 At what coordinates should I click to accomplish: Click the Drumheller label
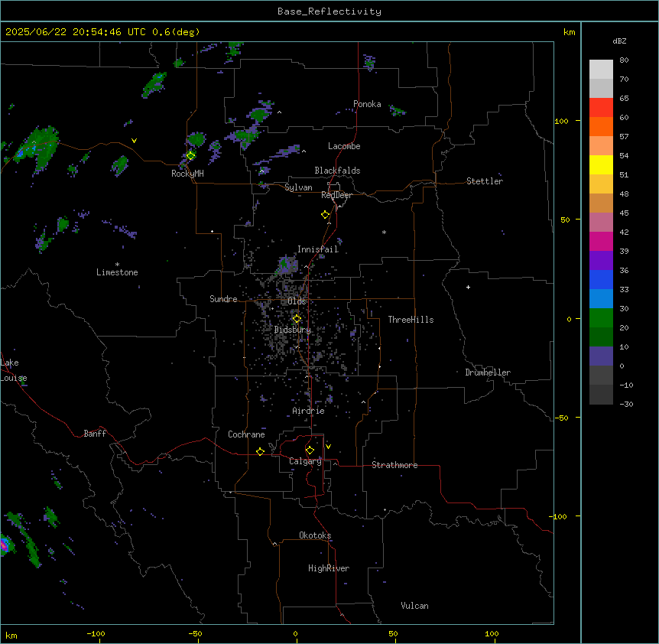point(488,372)
